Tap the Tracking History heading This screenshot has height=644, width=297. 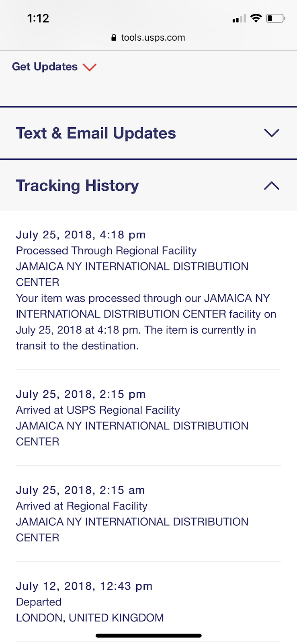pyautogui.click(x=77, y=186)
